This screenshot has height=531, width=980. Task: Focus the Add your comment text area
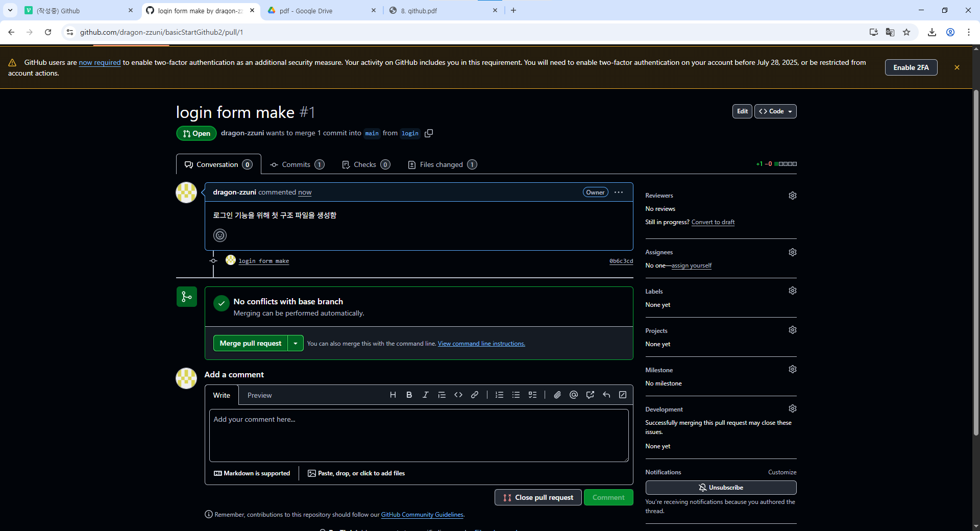click(x=419, y=436)
